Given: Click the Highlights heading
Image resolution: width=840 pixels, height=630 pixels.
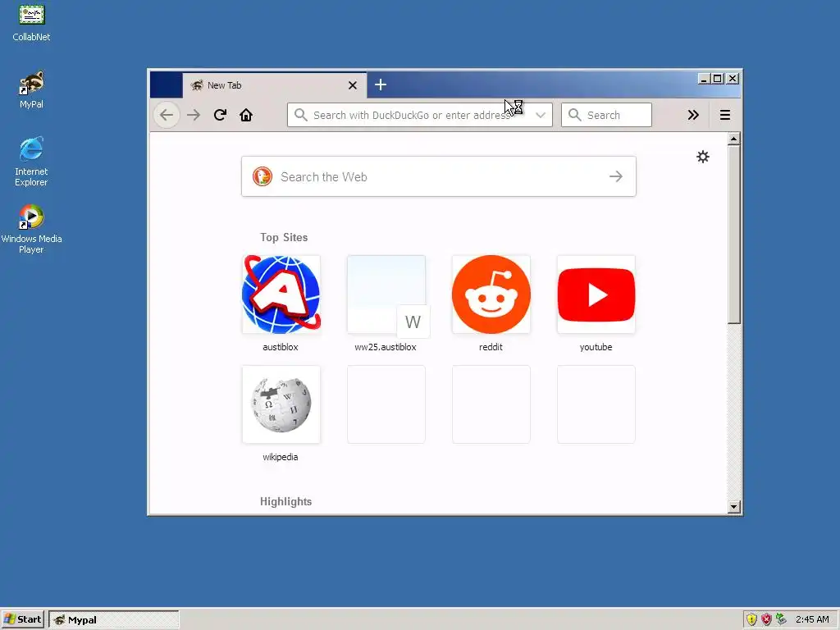Looking at the screenshot, I should 286,501.
